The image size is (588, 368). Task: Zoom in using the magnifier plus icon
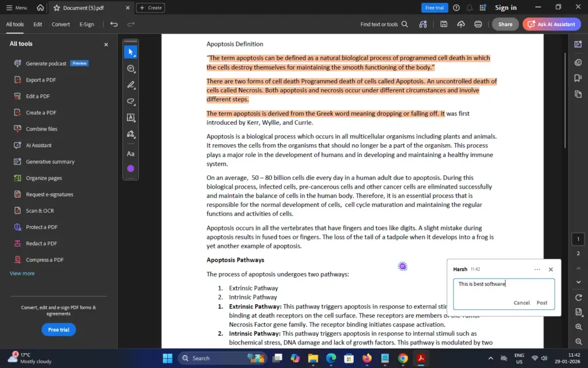(578, 327)
